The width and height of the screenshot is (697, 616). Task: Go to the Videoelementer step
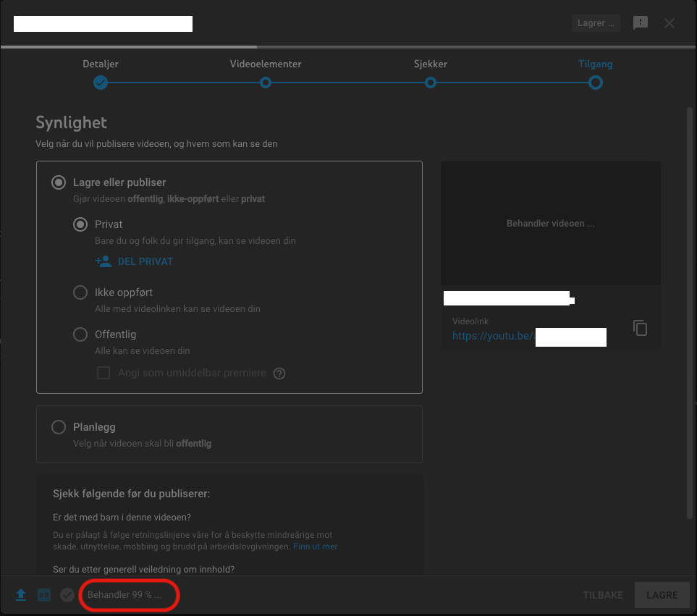click(266, 83)
